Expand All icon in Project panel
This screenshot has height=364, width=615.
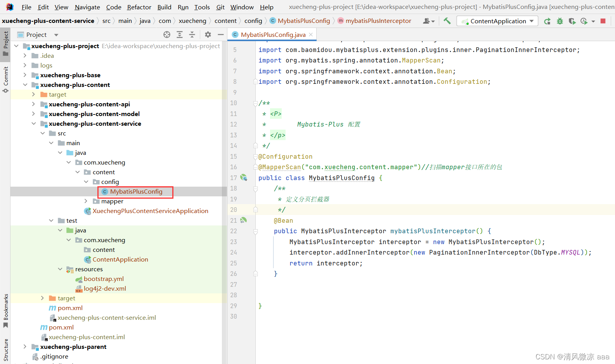point(180,35)
